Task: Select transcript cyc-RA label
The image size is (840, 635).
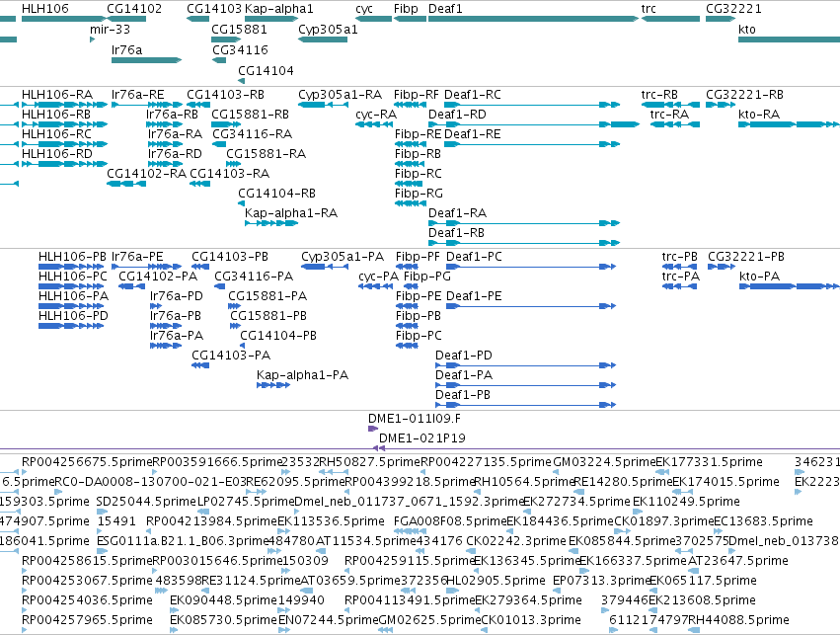Action: (376, 115)
